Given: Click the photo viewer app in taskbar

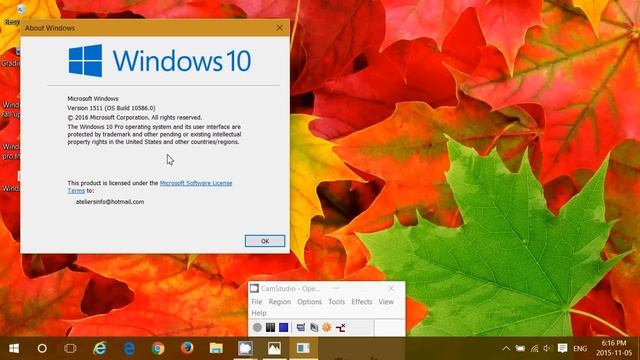Looking at the screenshot, I should point(274,348).
